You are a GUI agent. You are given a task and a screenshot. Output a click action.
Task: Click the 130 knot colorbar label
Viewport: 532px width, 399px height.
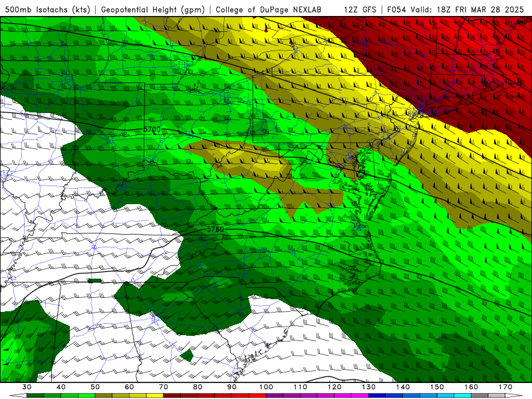pyautogui.click(x=369, y=387)
